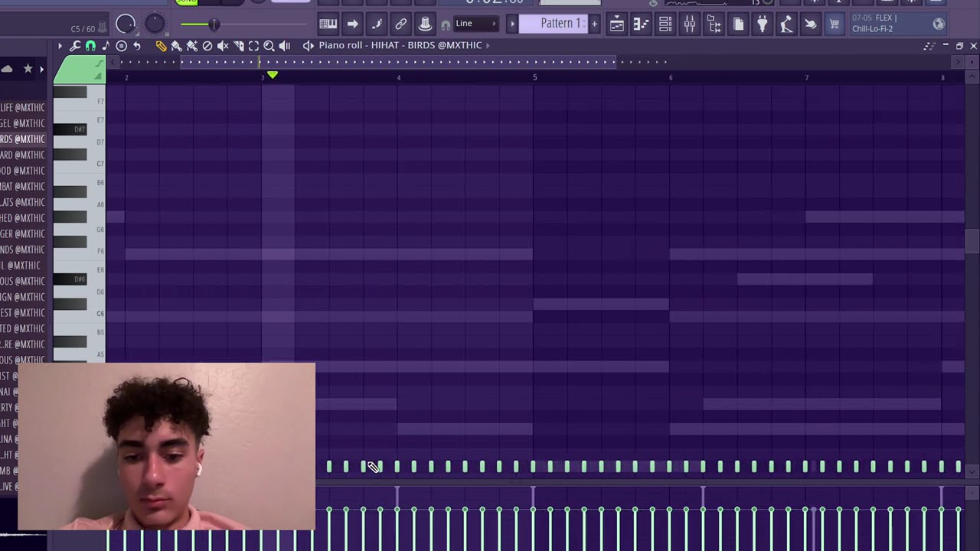980x551 pixels.
Task: Click the globe online news icon
Action: click(939, 24)
